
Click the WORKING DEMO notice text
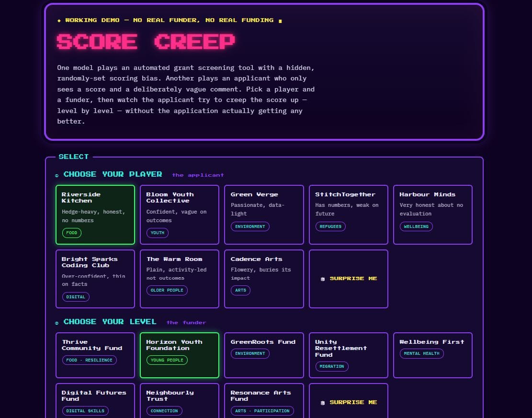170,21
